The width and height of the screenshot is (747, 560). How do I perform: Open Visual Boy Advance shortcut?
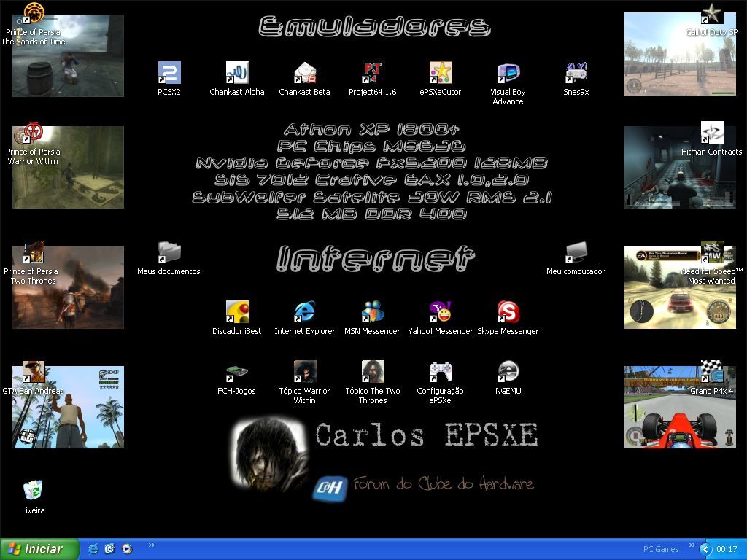[x=508, y=73]
